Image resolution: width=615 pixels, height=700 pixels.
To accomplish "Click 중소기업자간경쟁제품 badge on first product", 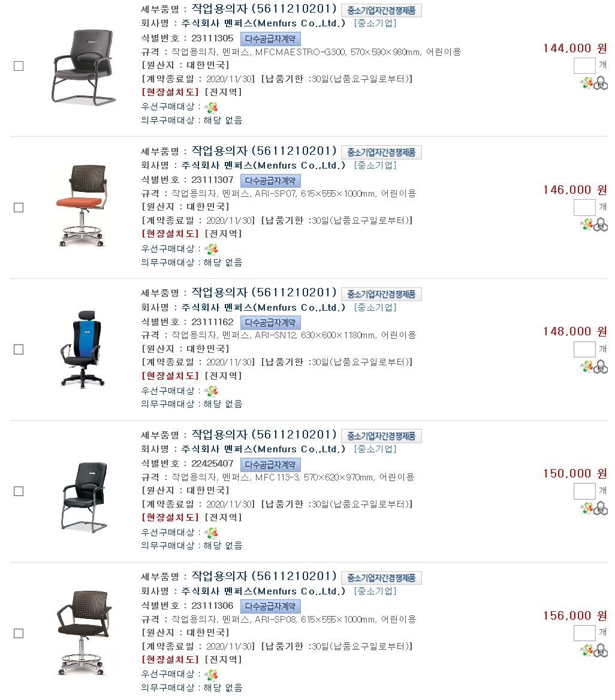I will pos(381,10).
